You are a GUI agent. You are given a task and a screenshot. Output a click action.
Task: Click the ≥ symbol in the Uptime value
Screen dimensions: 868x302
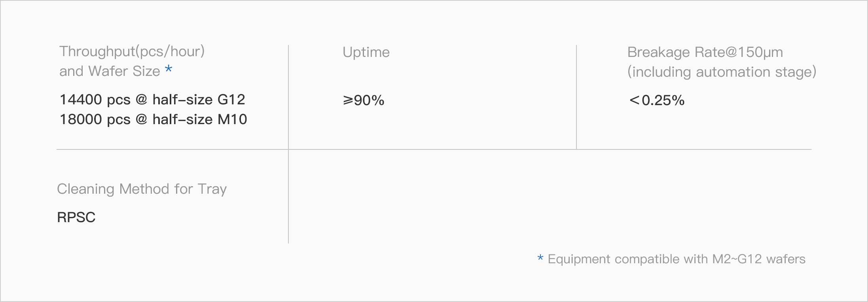(x=348, y=100)
